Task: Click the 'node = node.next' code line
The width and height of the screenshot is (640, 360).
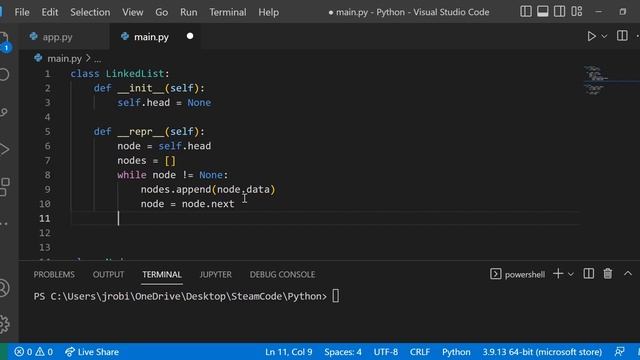Action: pyautogui.click(x=187, y=204)
